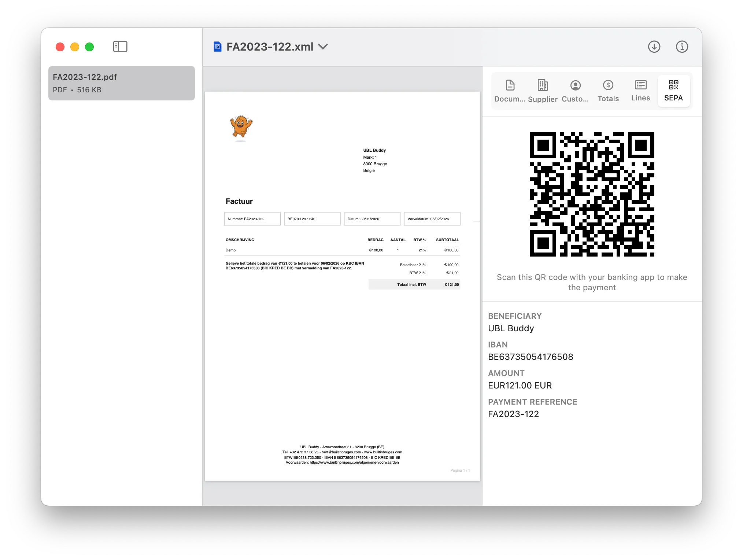743x560 pixels.
Task: Open the XML document icon menu beside title
Action: coord(218,47)
